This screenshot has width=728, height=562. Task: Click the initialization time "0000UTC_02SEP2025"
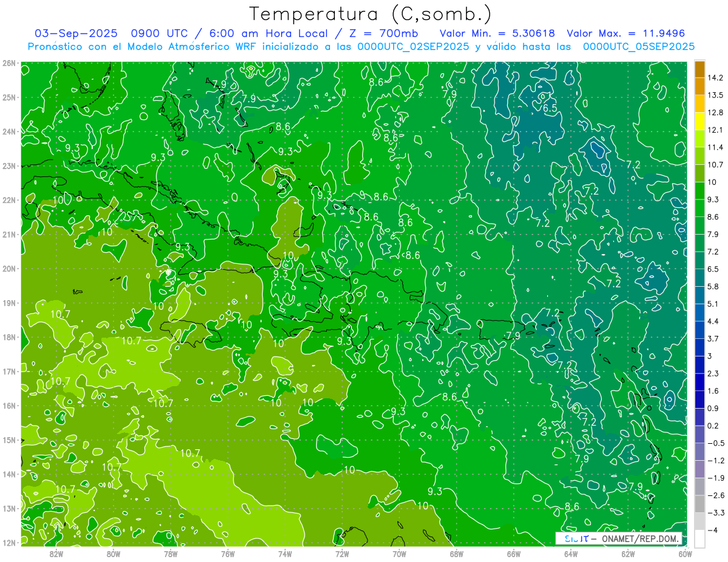click(413, 47)
